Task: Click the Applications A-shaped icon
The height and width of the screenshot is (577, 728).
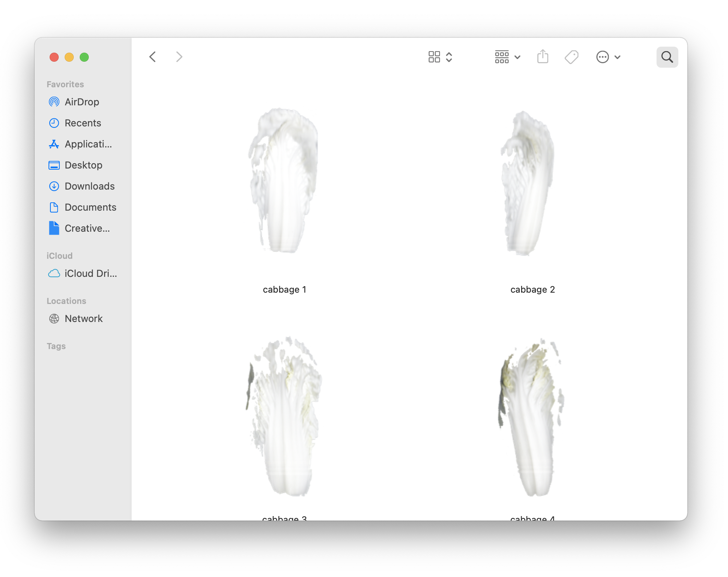Action: tap(54, 144)
